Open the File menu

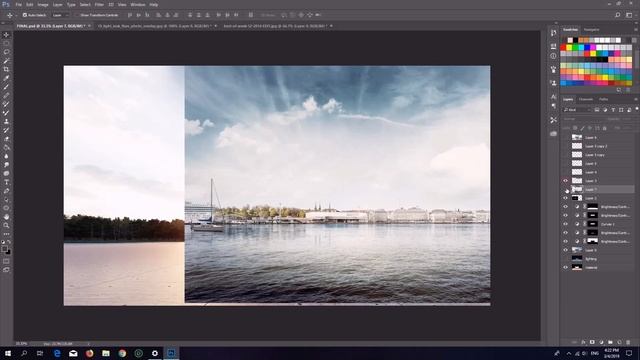pos(19,4)
